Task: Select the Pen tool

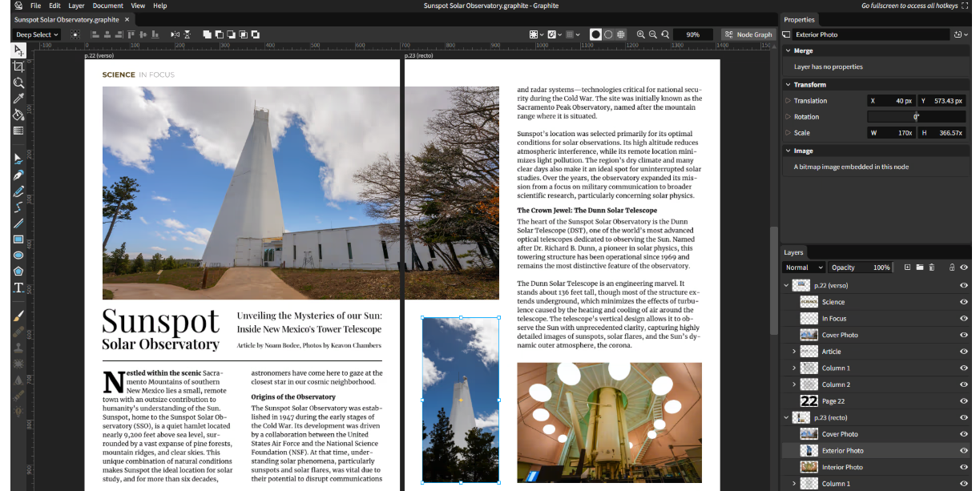Action: 18,175
